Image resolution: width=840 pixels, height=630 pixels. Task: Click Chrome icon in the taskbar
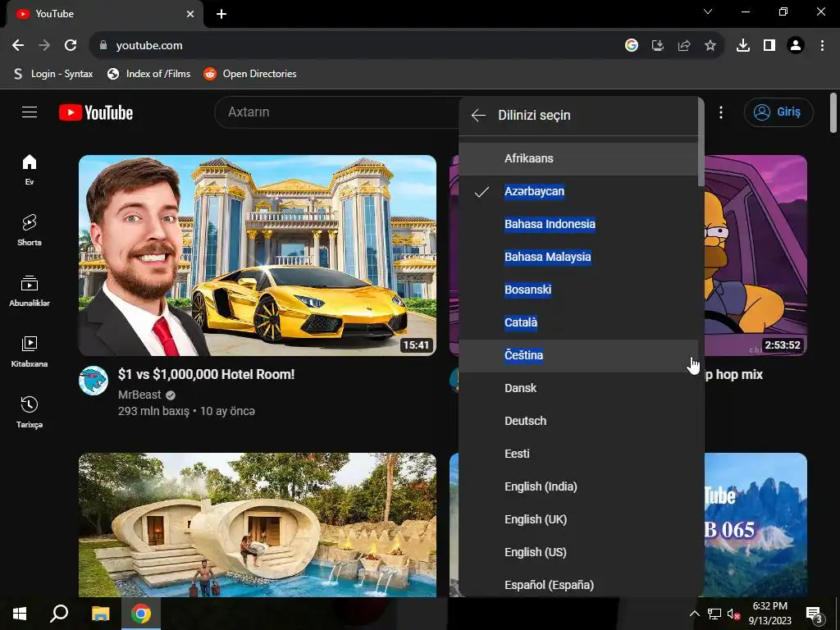click(141, 614)
